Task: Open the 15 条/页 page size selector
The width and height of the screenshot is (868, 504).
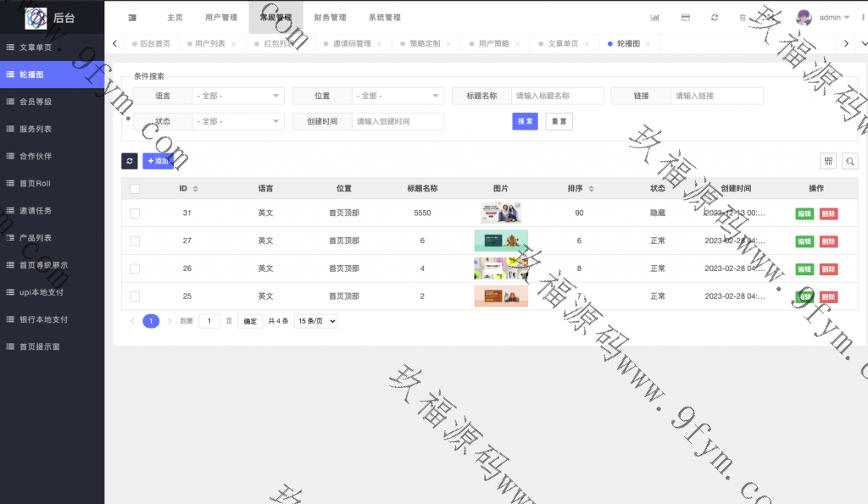Action: (315, 321)
